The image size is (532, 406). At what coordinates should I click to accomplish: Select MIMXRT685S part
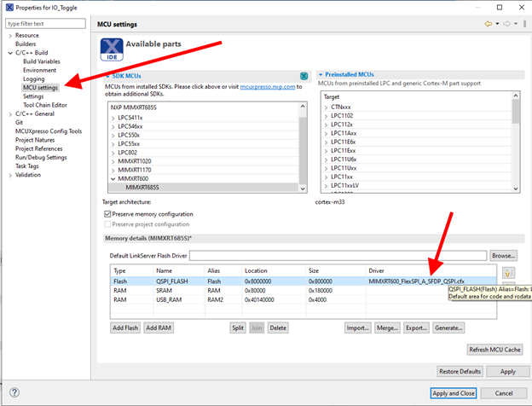(x=142, y=188)
